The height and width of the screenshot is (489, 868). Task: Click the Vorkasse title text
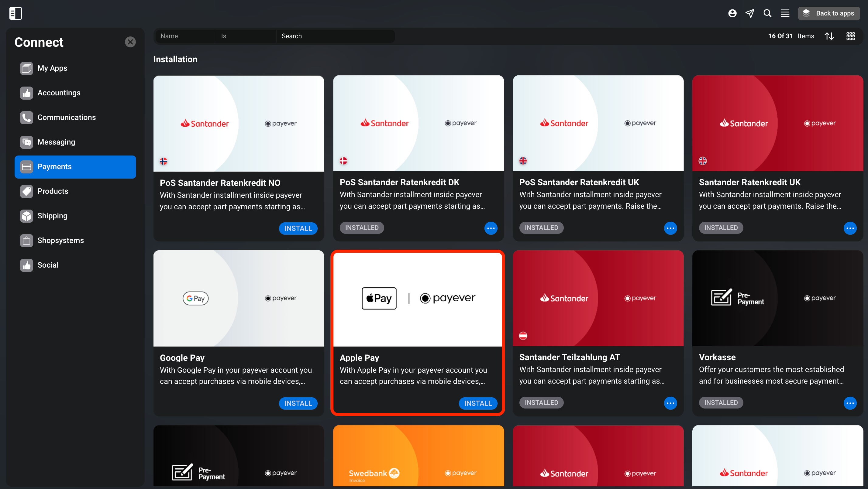point(717,357)
